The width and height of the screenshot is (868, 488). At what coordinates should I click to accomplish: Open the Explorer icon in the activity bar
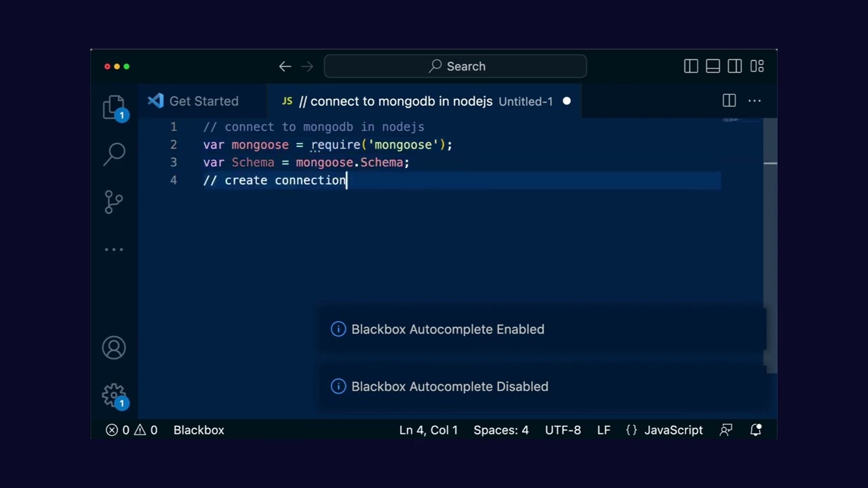click(x=114, y=106)
